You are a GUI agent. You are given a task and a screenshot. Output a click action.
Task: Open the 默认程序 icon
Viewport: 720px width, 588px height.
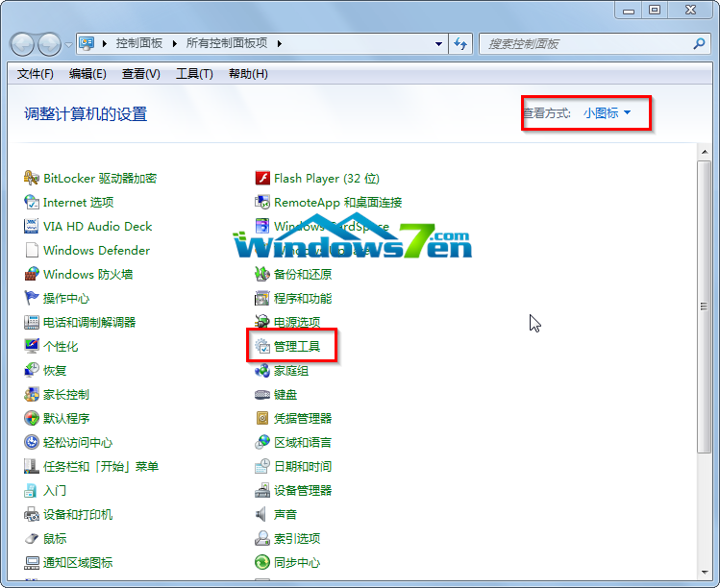[x=31, y=418]
